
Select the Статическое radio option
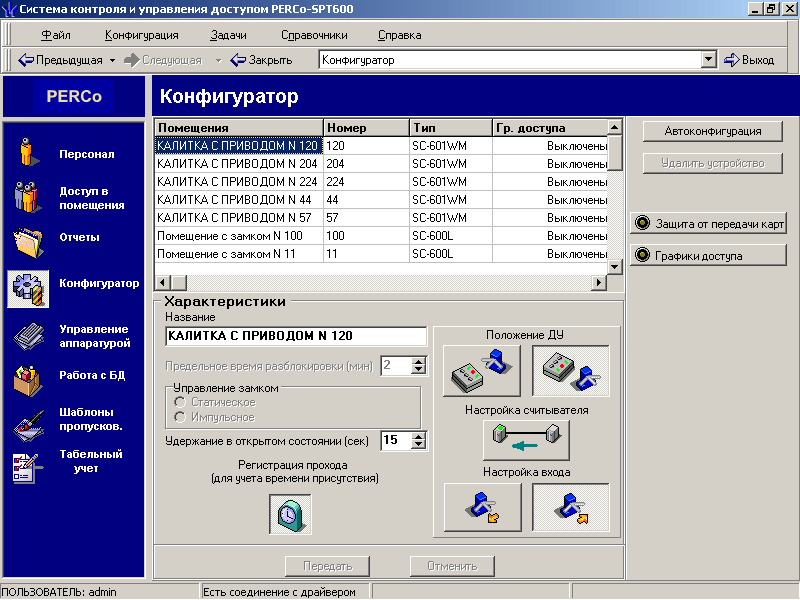(x=180, y=402)
